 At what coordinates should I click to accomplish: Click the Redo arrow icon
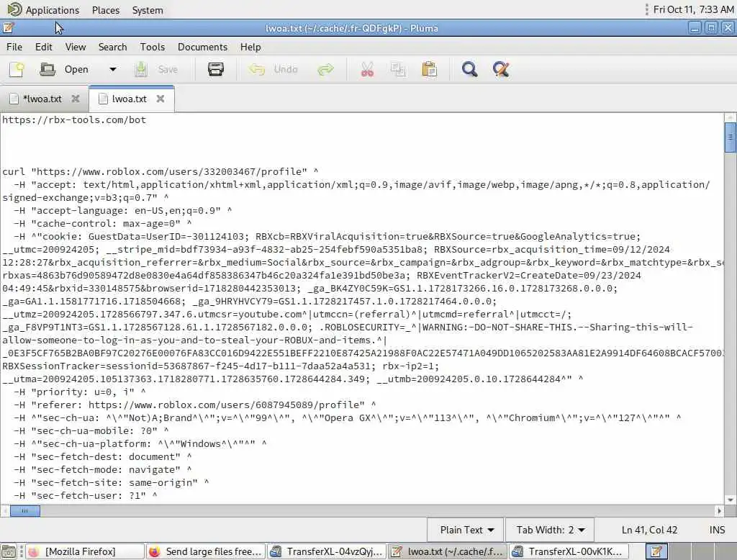tap(326, 70)
